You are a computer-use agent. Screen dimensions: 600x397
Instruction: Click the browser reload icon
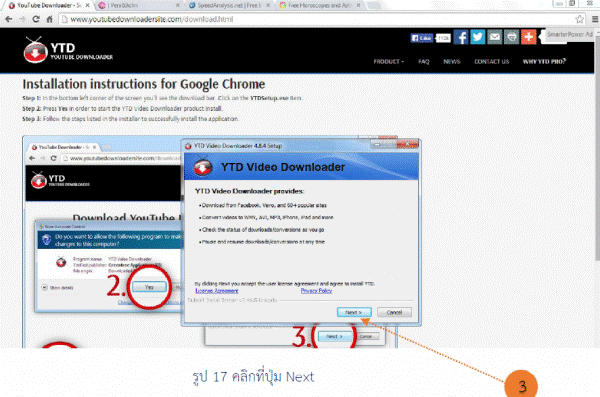click(x=36, y=19)
